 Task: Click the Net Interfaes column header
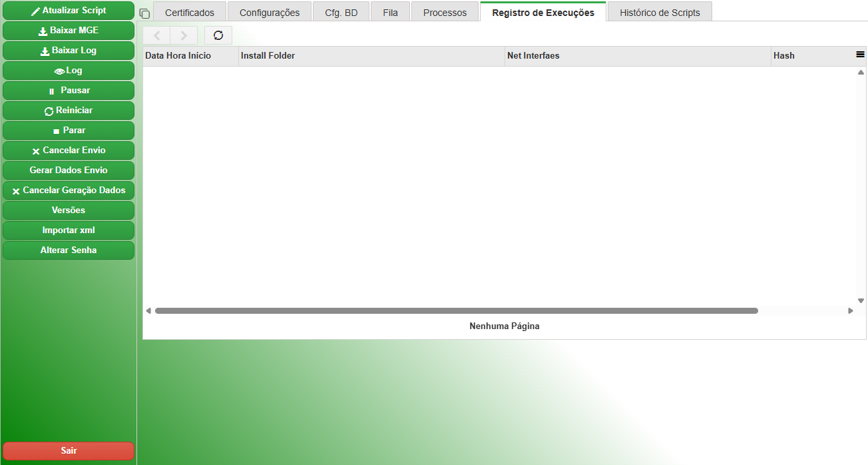(638, 56)
